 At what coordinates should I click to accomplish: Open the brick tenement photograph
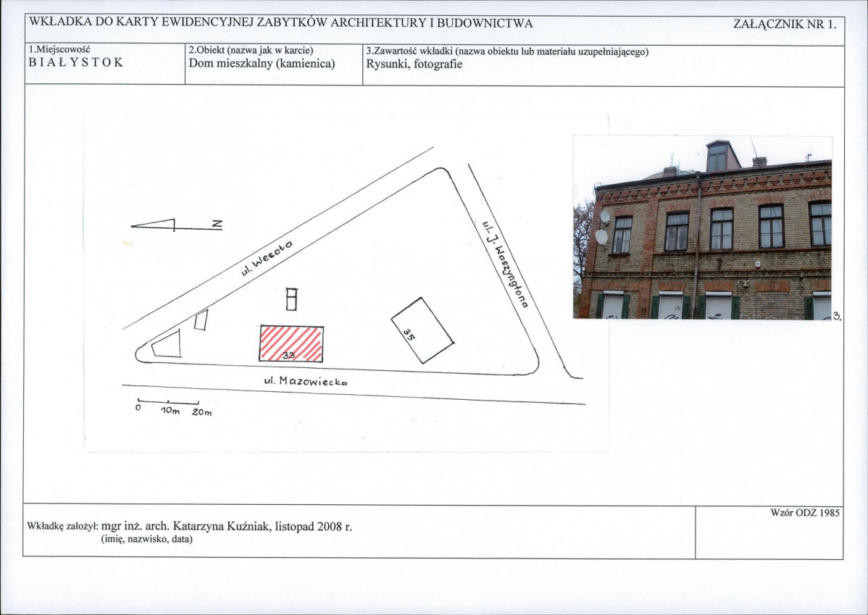(x=702, y=228)
